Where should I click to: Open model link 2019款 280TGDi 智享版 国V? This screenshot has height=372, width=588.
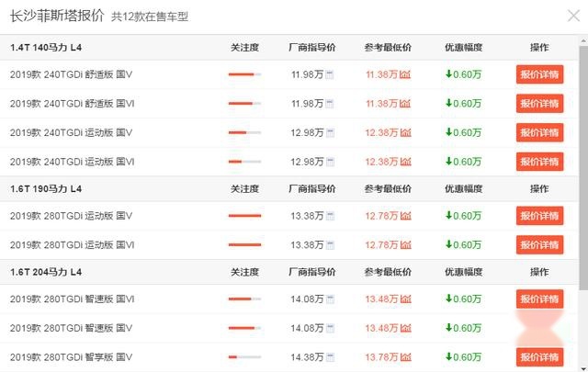[x=72, y=357]
